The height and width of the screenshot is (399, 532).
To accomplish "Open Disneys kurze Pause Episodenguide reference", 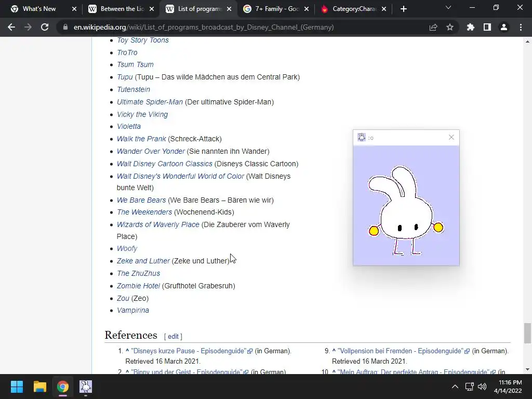I will [x=192, y=351].
